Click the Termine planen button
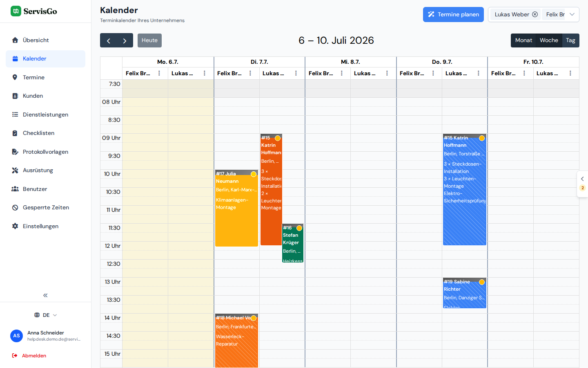This screenshot has width=588, height=368. (x=453, y=14)
